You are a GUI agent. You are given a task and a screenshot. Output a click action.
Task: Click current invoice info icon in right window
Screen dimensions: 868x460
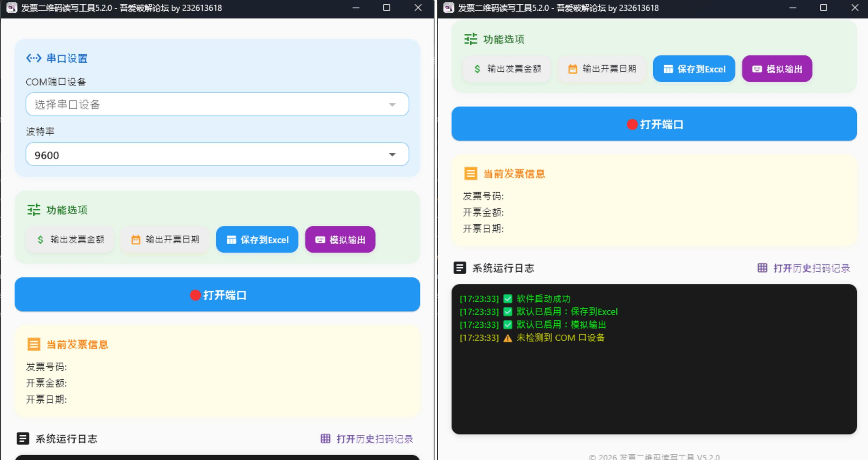pyautogui.click(x=471, y=173)
